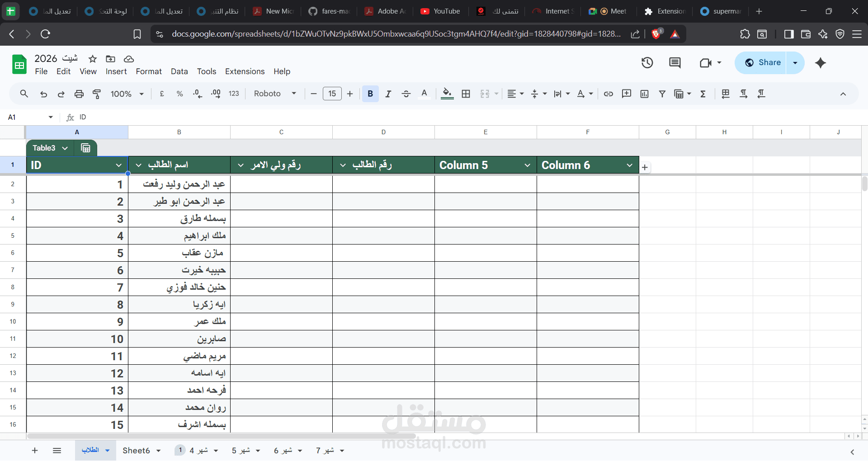Viewport: 868px width, 461px height.
Task: Format as currency with pound icon
Action: 162,94
